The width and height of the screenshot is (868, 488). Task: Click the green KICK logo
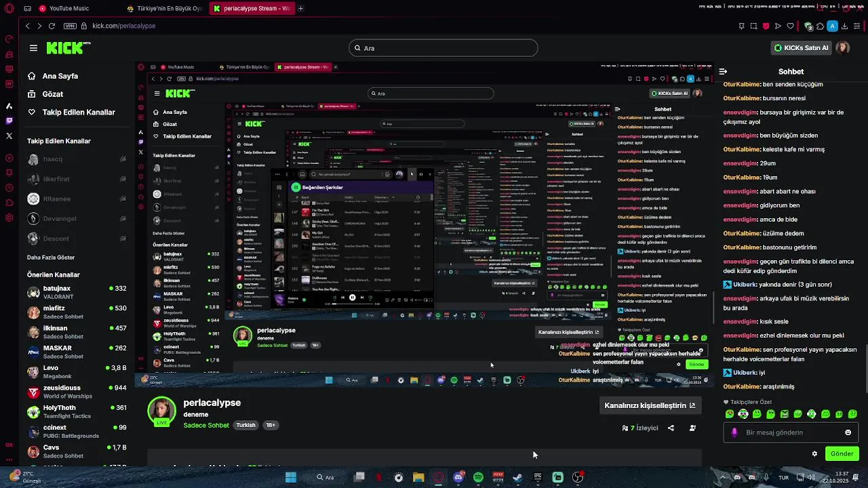pyautogui.click(x=68, y=48)
